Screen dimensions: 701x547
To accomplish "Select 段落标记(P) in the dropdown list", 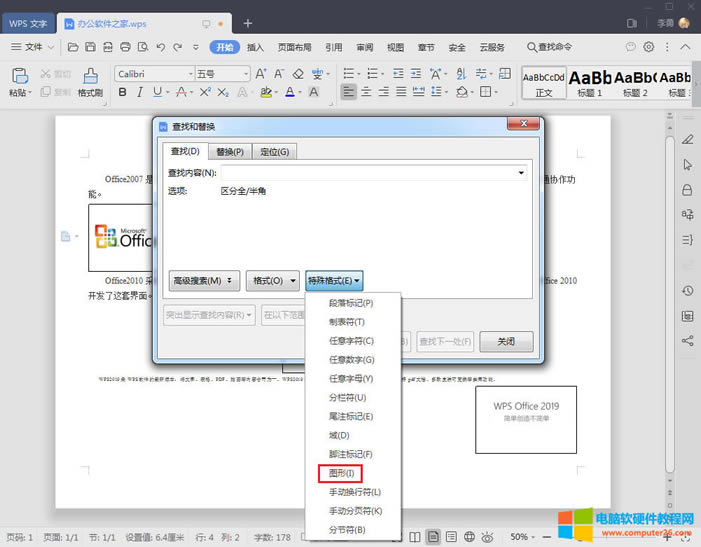I will 351,303.
